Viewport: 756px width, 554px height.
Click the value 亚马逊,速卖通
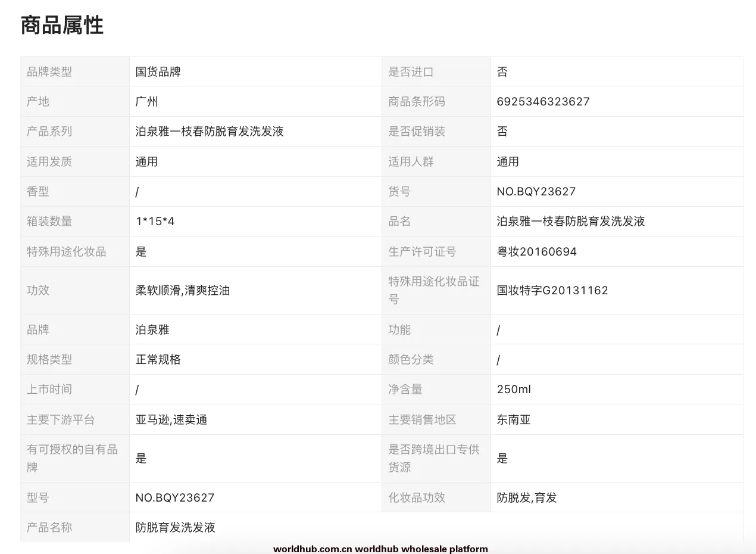171,419
